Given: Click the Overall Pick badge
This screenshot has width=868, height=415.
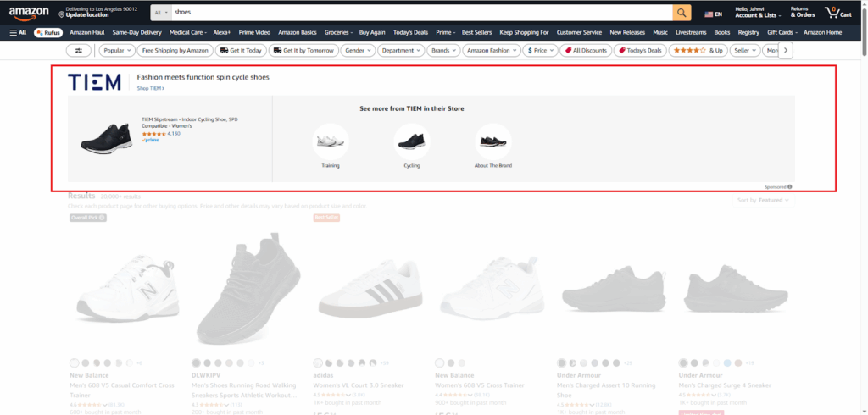Looking at the screenshot, I should click(x=87, y=218).
